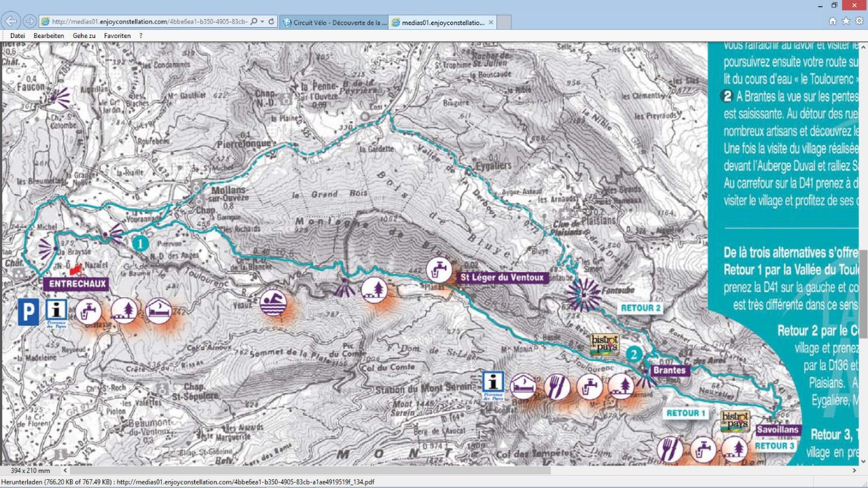Click the picnic tree icon right of swimming icon
Viewport: 868px width, 488px height.
point(374,290)
